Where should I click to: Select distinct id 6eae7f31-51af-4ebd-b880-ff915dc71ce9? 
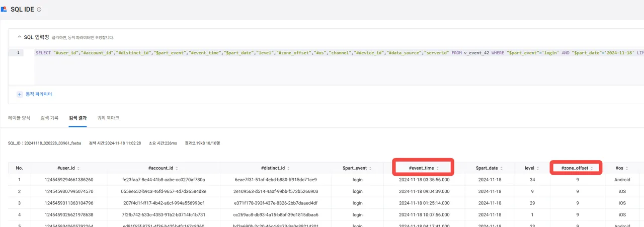[276, 179]
